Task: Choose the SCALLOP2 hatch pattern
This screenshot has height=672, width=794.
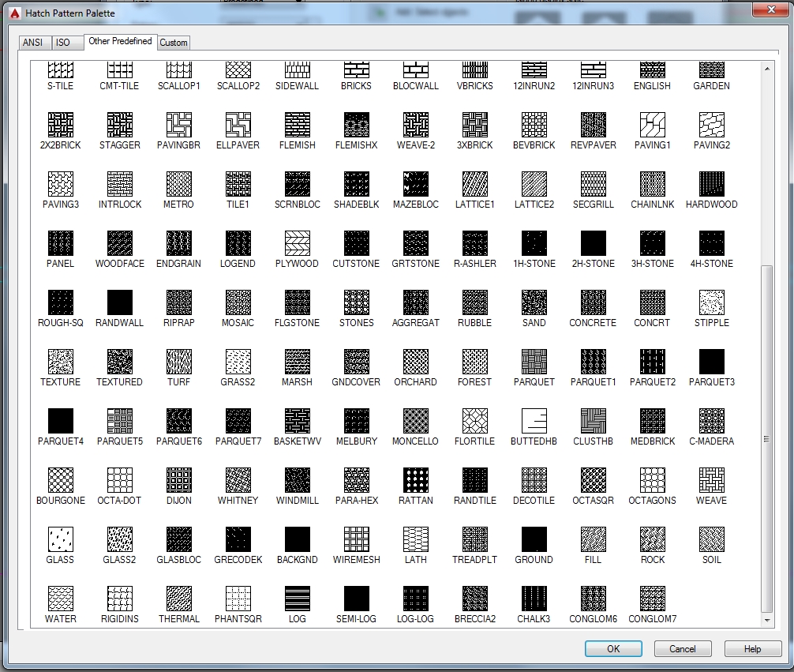Action: pyautogui.click(x=238, y=70)
